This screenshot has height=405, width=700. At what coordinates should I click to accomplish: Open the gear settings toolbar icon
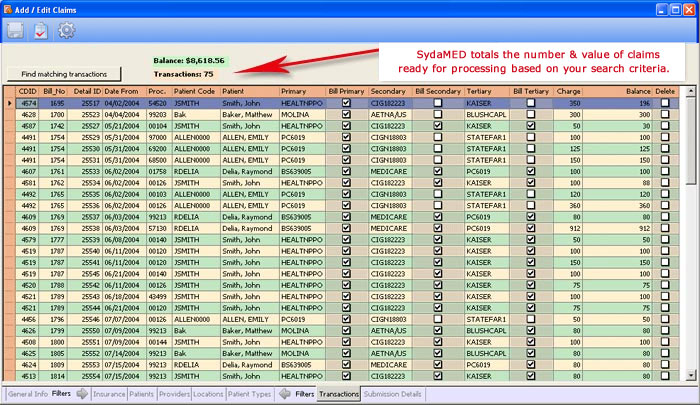pyautogui.click(x=66, y=30)
